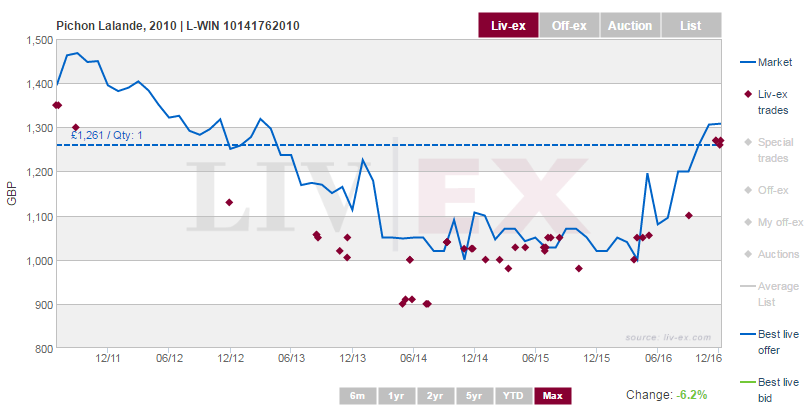807x415 pixels.
Task: Enable My off-ex legend entry
Action: pyautogui.click(x=774, y=222)
